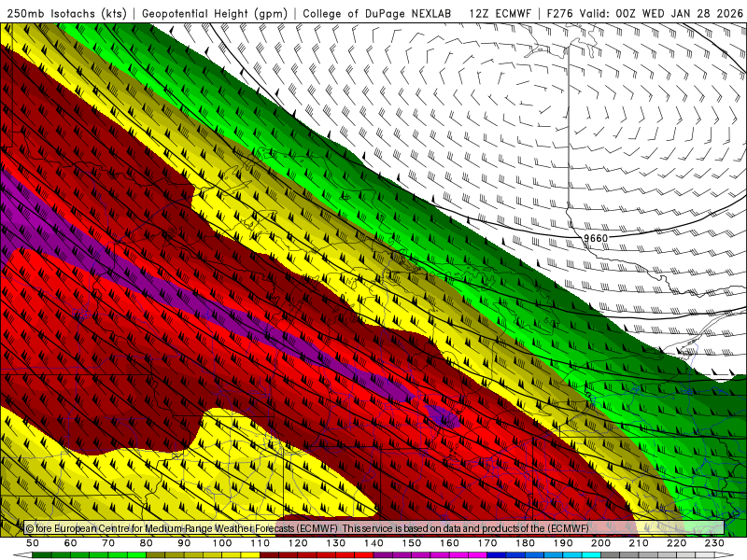Click the bright green swatch left of 80 mark
747x560 pixels.
pos(136,555)
